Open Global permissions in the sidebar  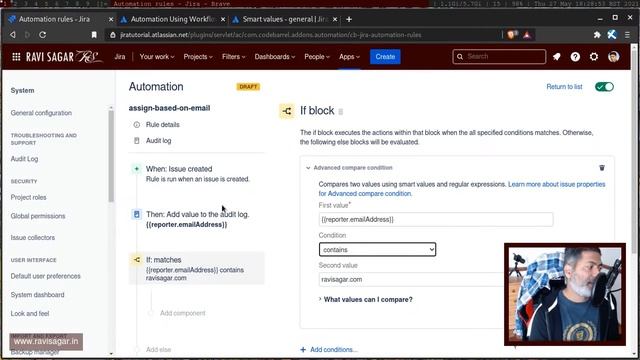click(38, 216)
